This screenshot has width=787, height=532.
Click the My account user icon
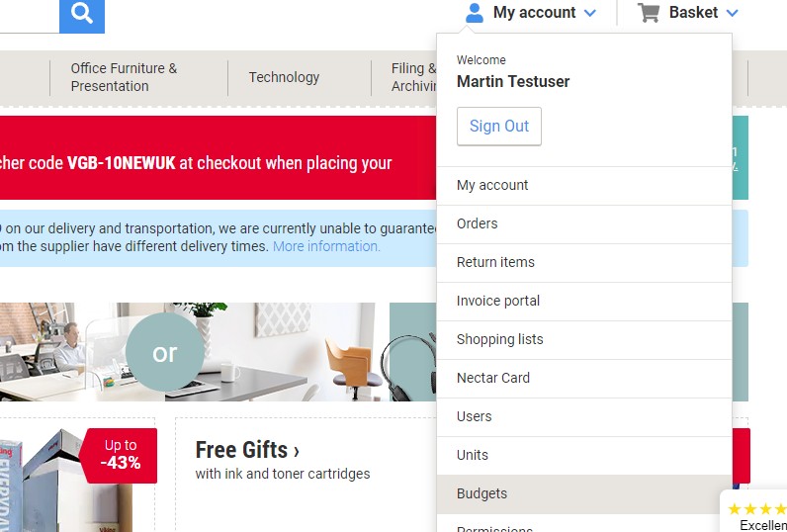(x=475, y=13)
